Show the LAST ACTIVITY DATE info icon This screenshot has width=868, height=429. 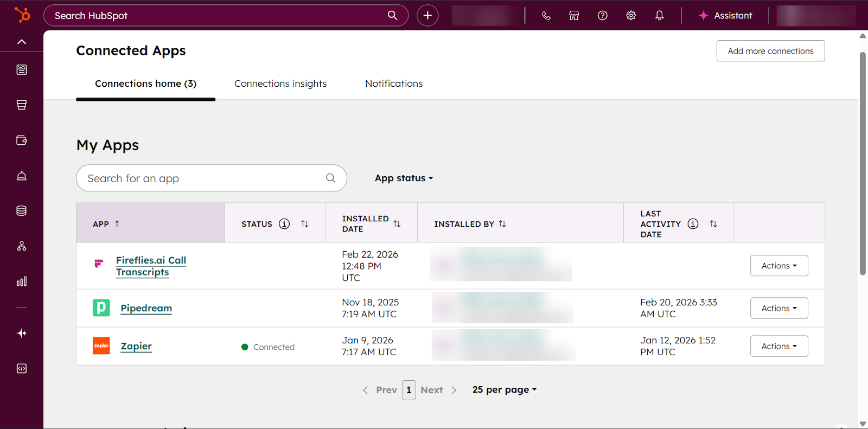(x=693, y=223)
